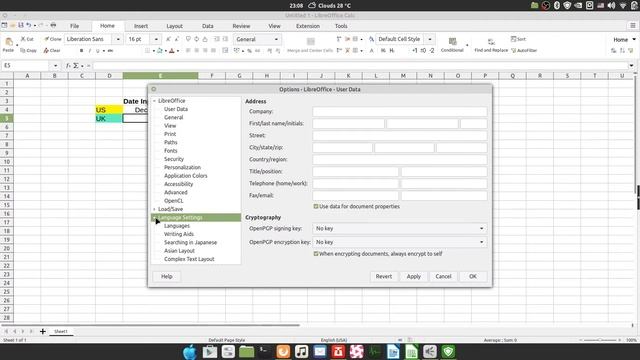Click the zoom slider in status bar
The height and width of the screenshot is (360, 640).
600,340
